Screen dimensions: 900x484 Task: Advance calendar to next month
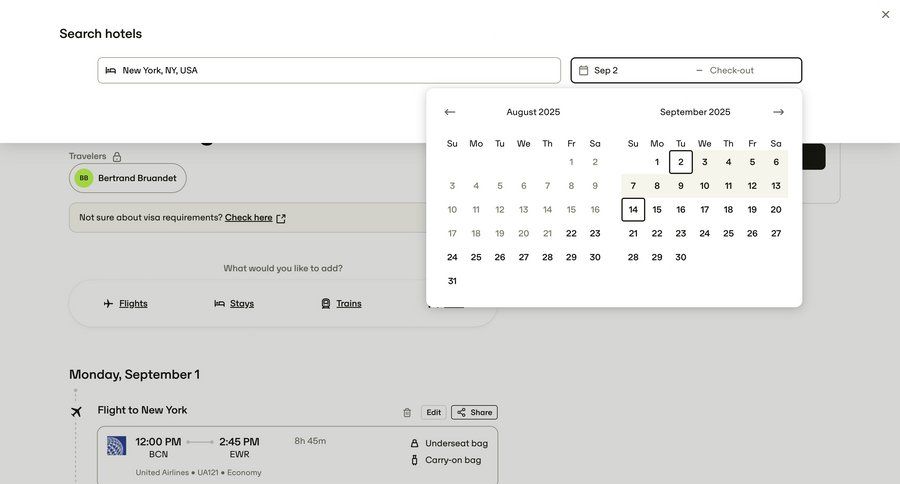(x=778, y=112)
